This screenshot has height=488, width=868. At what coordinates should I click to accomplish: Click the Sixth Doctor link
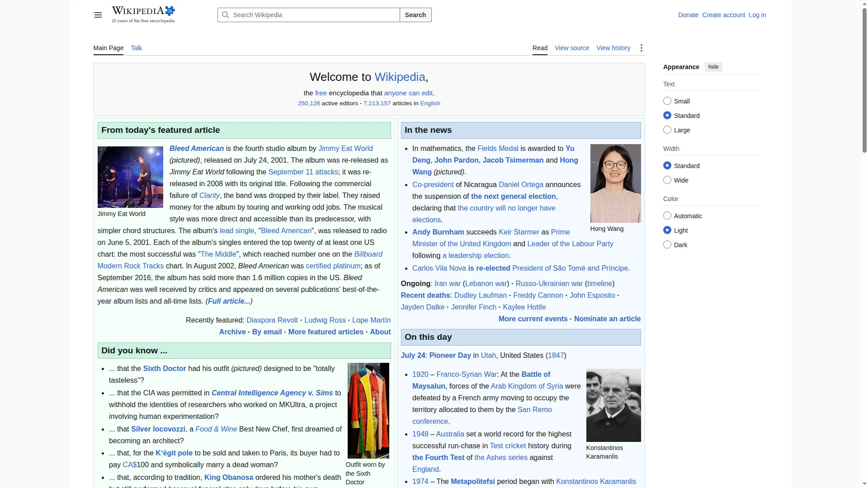165,368
